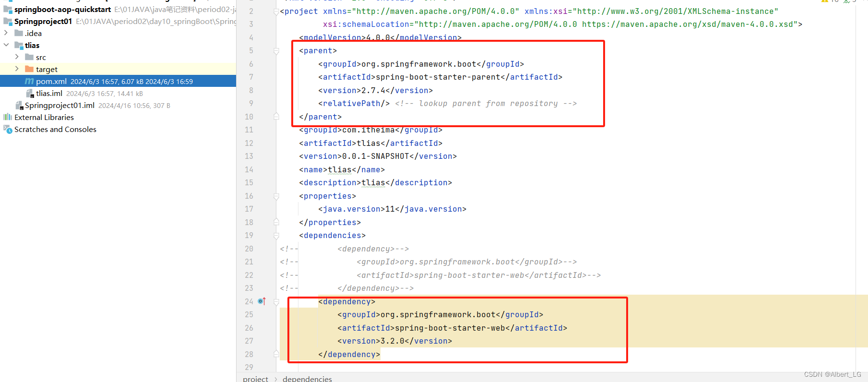The image size is (868, 382).
Task: Expand the src folder chevron
Action: pyautogui.click(x=17, y=57)
